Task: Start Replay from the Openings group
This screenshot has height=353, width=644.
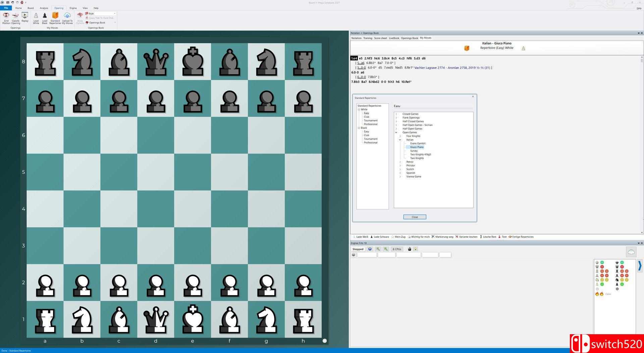Action: point(25,17)
